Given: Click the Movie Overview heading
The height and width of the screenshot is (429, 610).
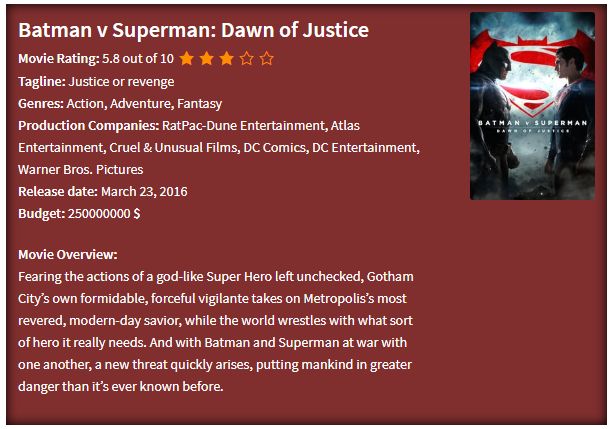Looking at the screenshot, I should coord(68,254).
